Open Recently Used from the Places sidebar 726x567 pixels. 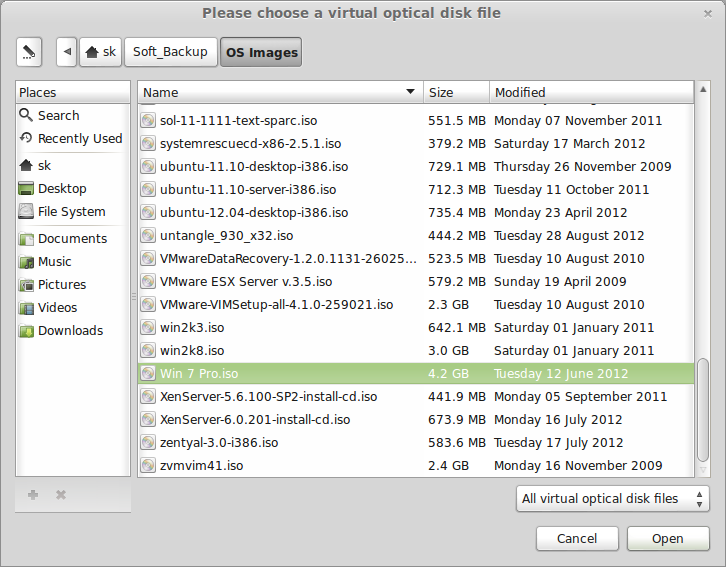click(x=79, y=139)
